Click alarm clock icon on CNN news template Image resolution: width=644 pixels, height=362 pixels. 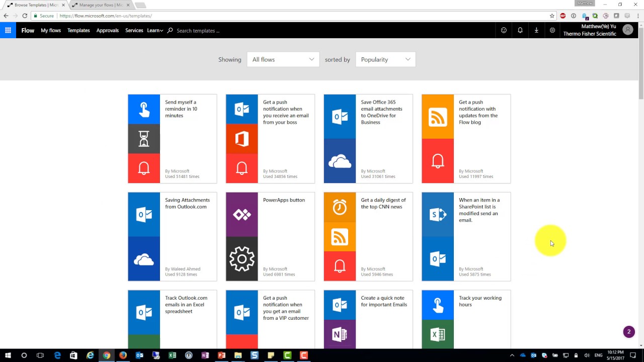coord(340,207)
